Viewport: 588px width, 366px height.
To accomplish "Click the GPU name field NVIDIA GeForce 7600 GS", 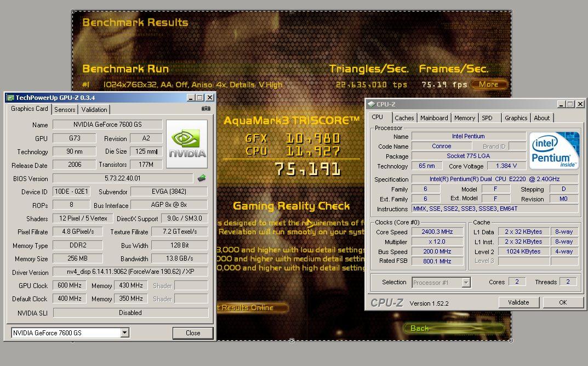I will (x=107, y=124).
